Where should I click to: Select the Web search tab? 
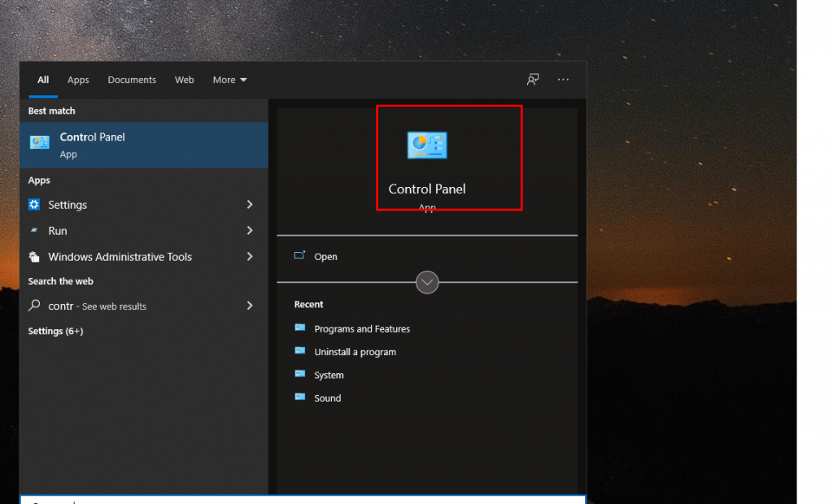pos(185,80)
